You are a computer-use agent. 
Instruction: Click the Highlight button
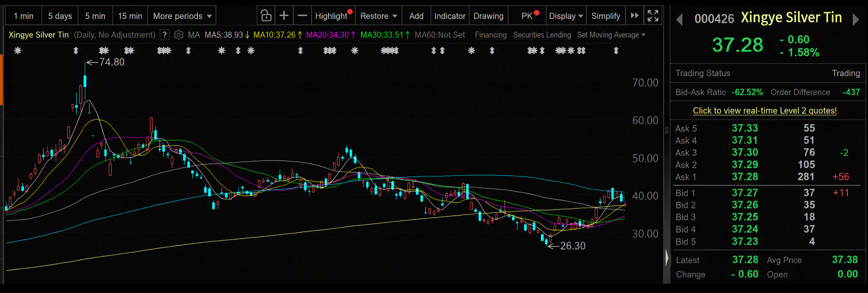pyautogui.click(x=333, y=16)
